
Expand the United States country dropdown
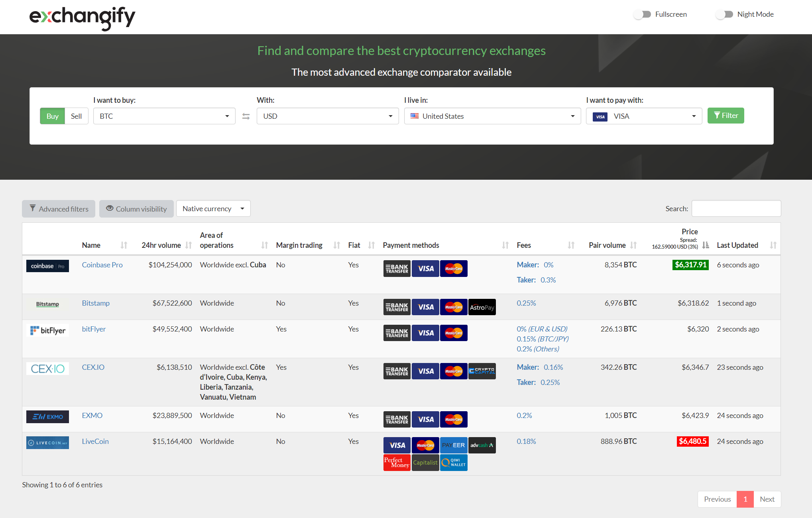pos(492,116)
